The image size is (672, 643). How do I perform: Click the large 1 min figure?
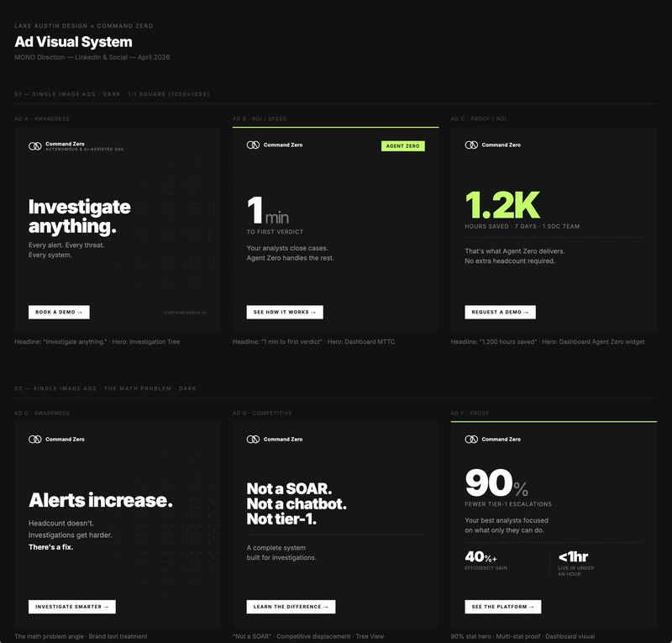(268, 211)
